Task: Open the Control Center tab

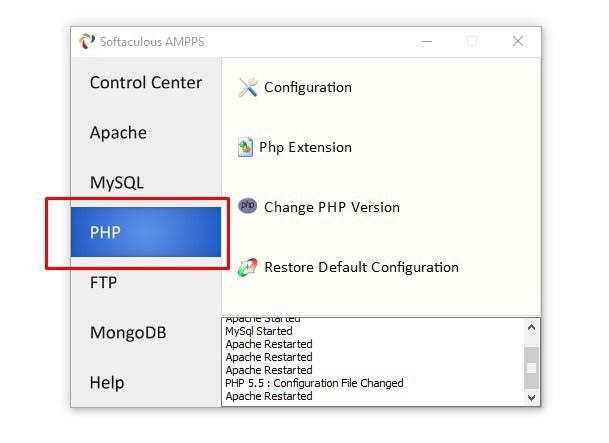Action: point(146,82)
